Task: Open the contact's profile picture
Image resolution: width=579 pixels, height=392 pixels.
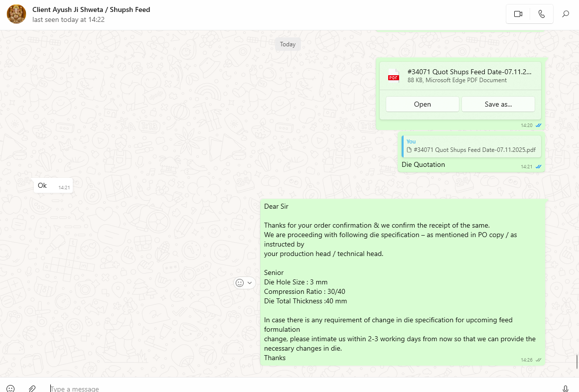Action: click(x=16, y=14)
